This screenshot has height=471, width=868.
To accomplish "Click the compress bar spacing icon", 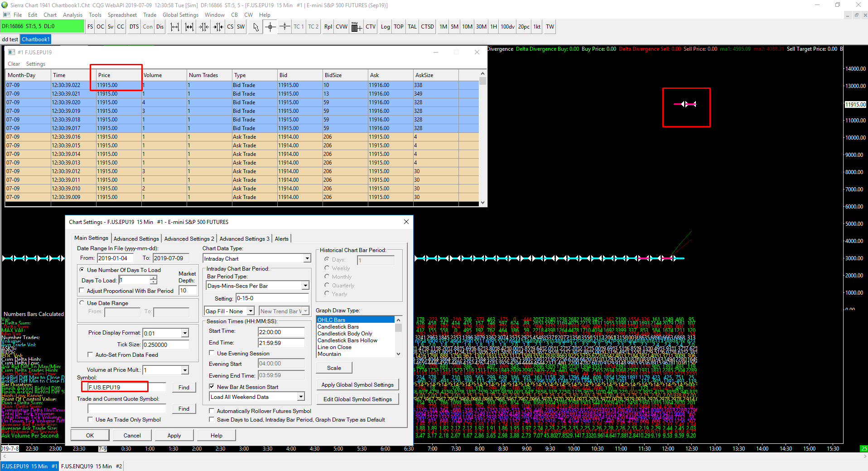I will (x=204, y=27).
